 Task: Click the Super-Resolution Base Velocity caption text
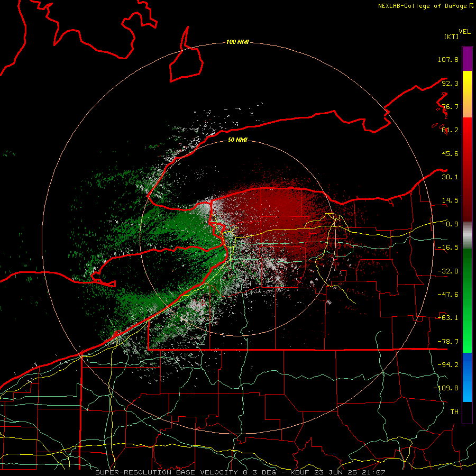[x=241, y=472]
